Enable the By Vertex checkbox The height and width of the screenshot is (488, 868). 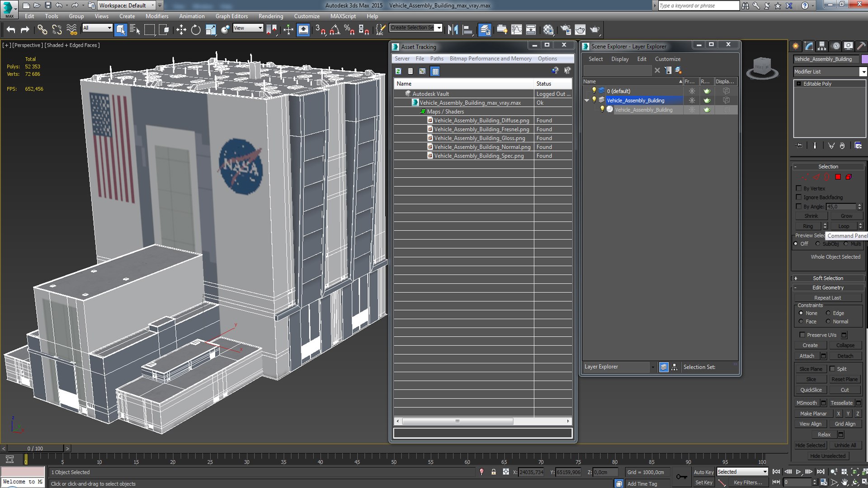pyautogui.click(x=799, y=188)
